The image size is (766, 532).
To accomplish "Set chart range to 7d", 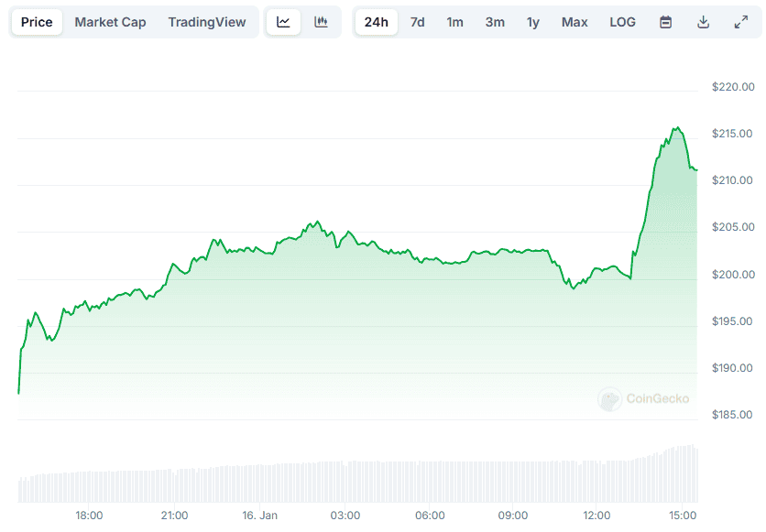I will point(417,22).
